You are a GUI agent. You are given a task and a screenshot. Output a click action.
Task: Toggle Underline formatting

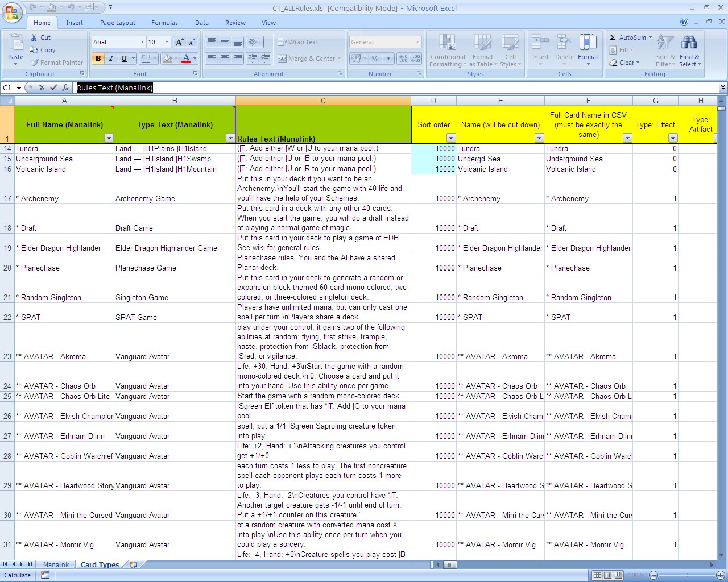tap(124, 59)
